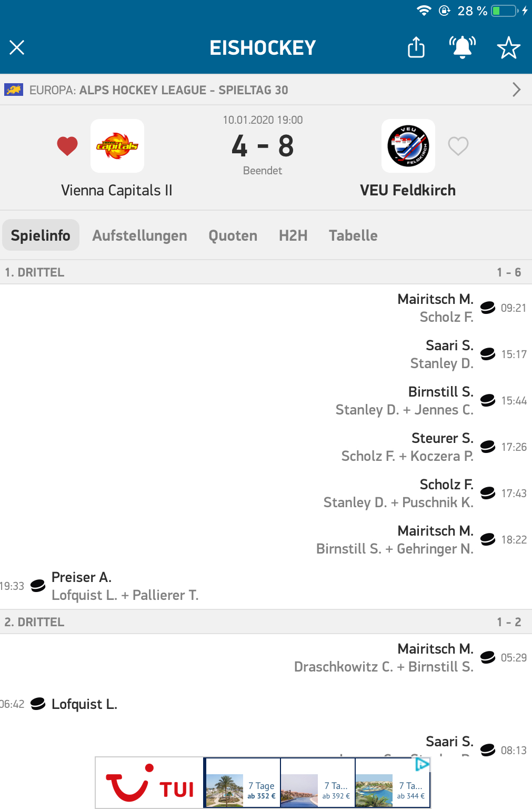Open Alps Hockey League Spieltag 30 link

click(184, 90)
